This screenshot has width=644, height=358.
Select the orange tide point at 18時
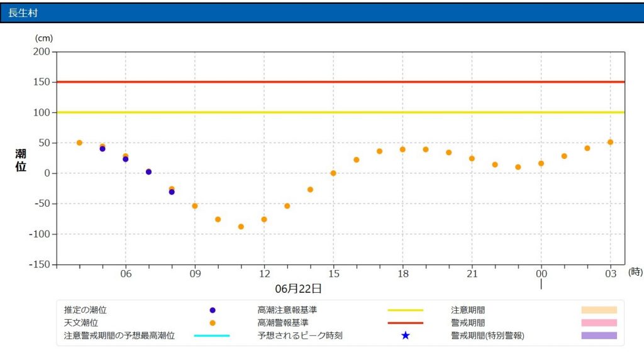pyautogui.click(x=402, y=149)
